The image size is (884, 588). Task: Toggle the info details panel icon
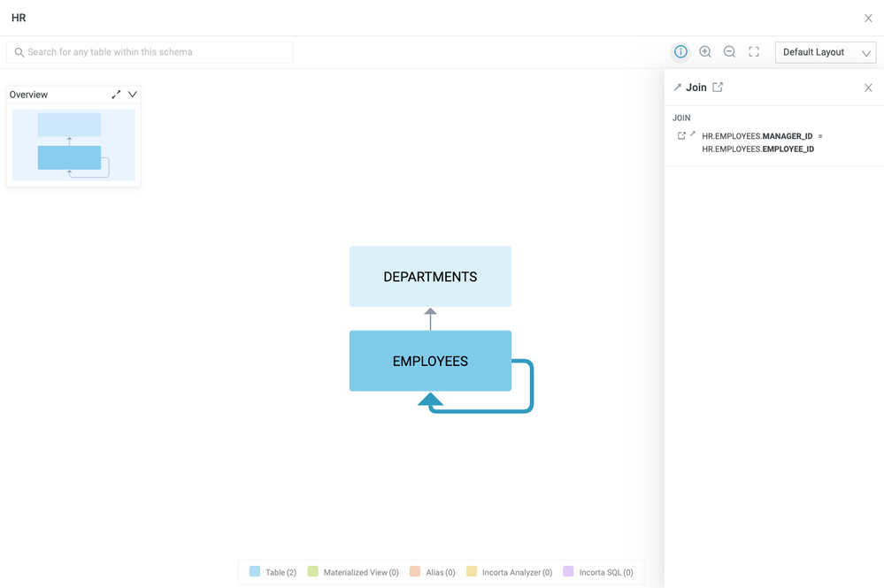pyautogui.click(x=680, y=52)
